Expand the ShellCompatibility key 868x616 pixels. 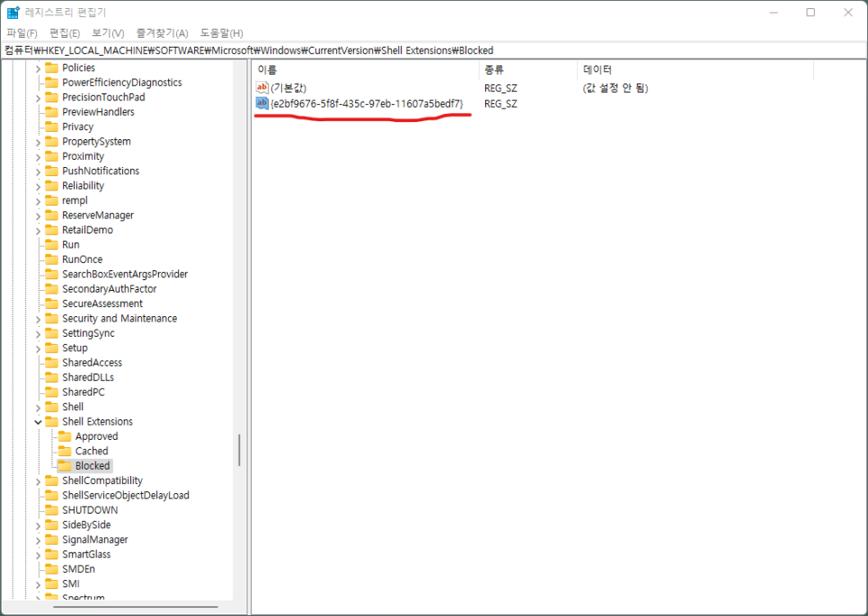[x=39, y=481]
